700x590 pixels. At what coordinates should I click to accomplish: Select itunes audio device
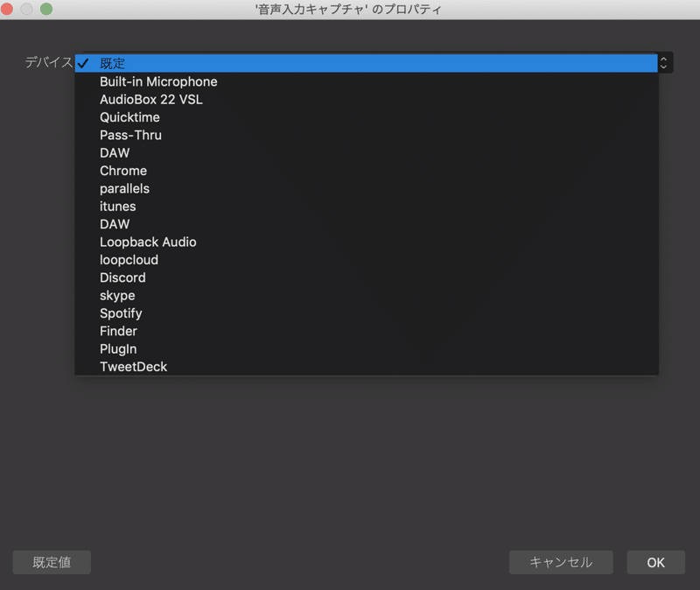366,207
